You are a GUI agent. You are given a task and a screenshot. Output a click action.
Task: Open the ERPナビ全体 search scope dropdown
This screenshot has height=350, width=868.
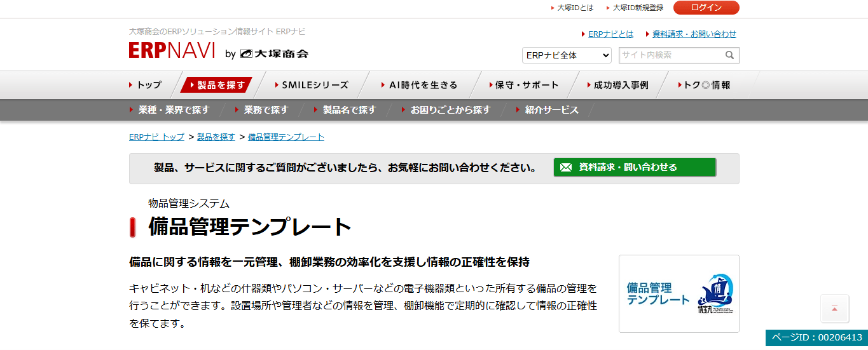[567, 55]
